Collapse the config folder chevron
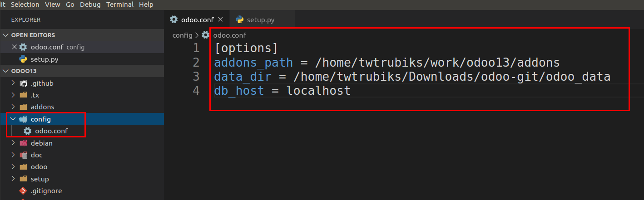644x200 pixels. (13, 119)
